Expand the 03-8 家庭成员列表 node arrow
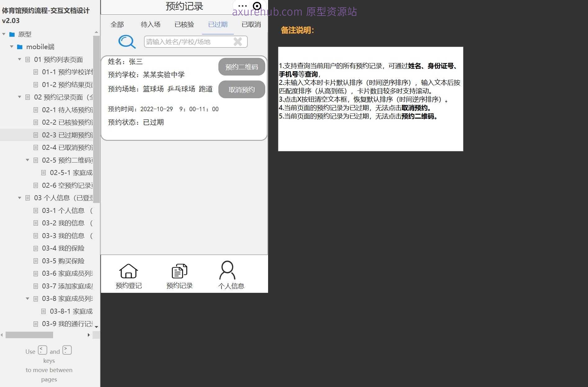Image resolution: width=588 pixels, height=387 pixels. click(27, 298)
